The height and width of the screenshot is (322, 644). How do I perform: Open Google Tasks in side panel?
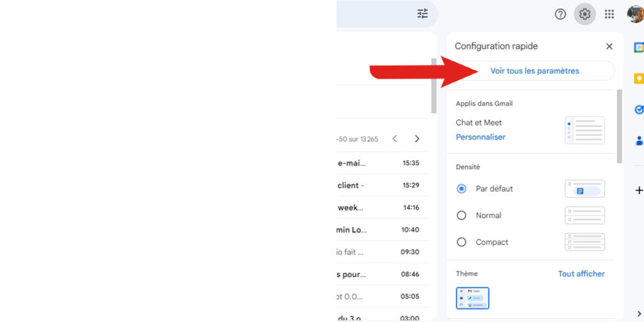(x=639, y=109)
